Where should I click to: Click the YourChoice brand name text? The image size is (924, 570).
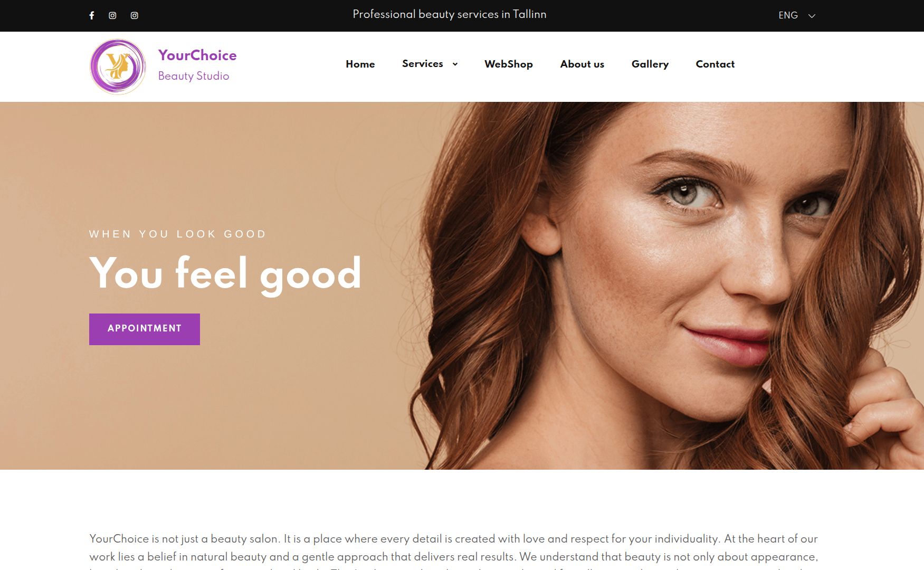click(197, 55)
